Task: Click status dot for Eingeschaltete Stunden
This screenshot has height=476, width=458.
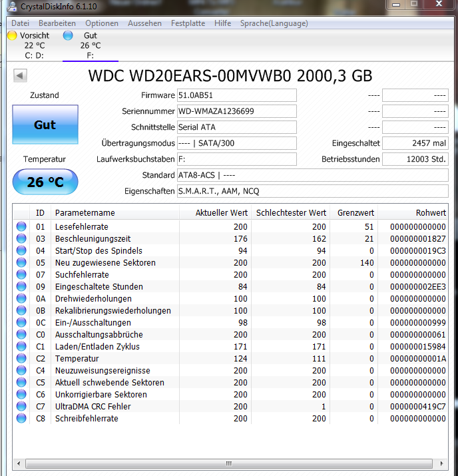Action: (x=21, y=286)
